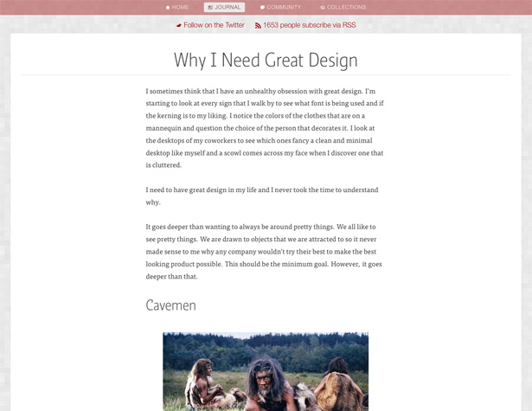Click the RSS feed icon
Image resolution: width=532 pixels, height=411 pixels.
258,25
